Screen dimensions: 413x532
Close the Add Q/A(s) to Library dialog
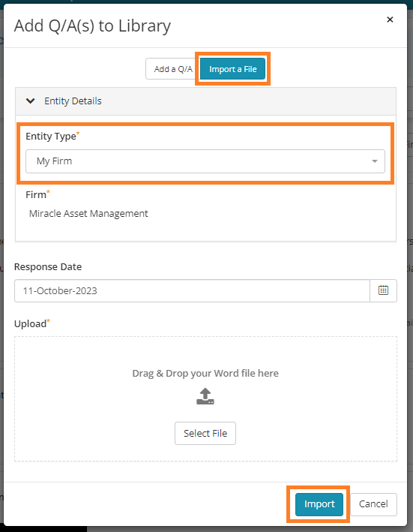(x=390, y=20)
